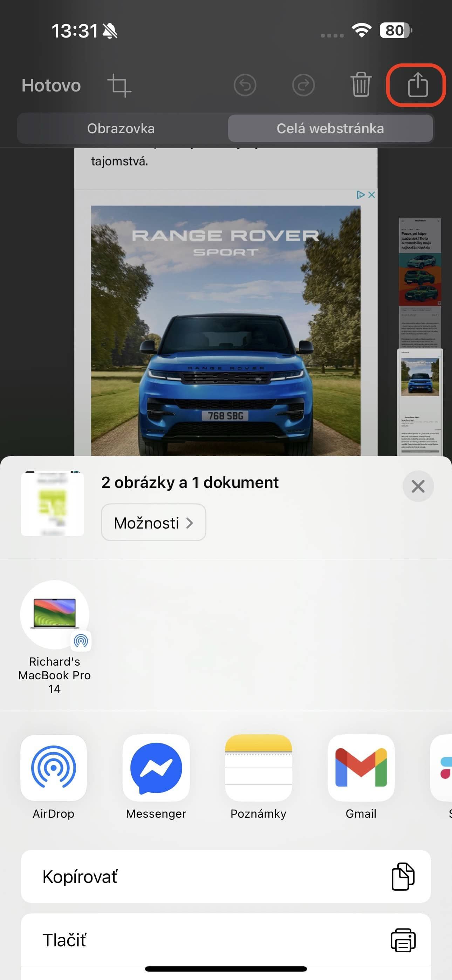
Task: Tap the Tlačiť print action
Action: 226,940
